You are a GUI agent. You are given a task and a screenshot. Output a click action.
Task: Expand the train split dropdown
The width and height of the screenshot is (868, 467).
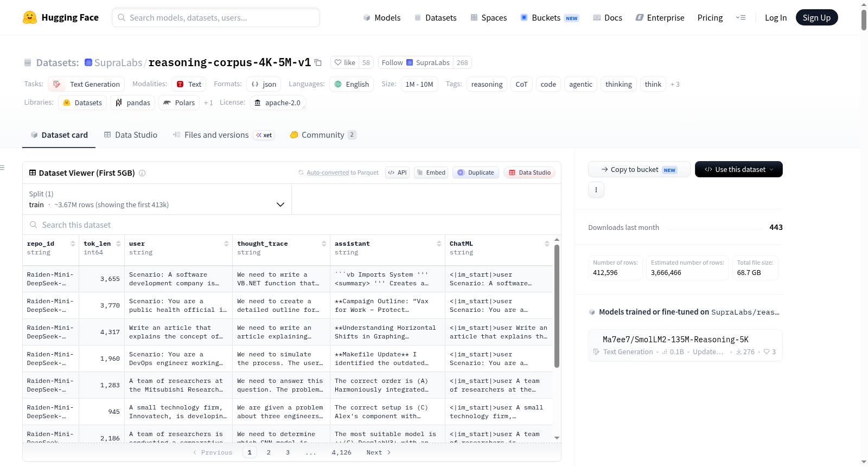click(x=157, y=199)
